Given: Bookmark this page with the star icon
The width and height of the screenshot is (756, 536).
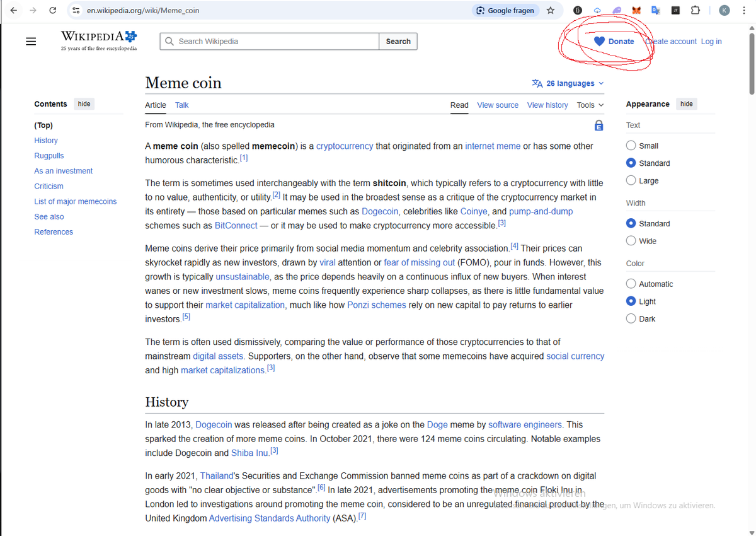Looking at the screenshot, I should click(x=551, y=10).
